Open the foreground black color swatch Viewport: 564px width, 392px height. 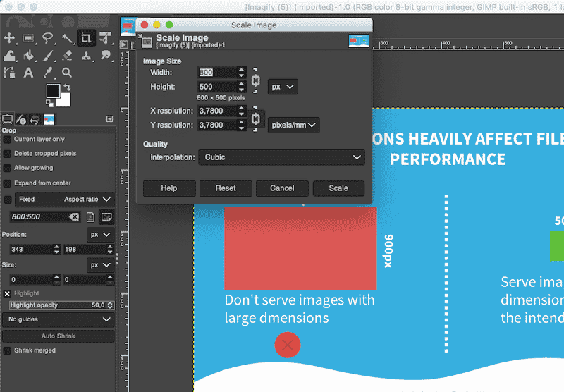(53, 91)
